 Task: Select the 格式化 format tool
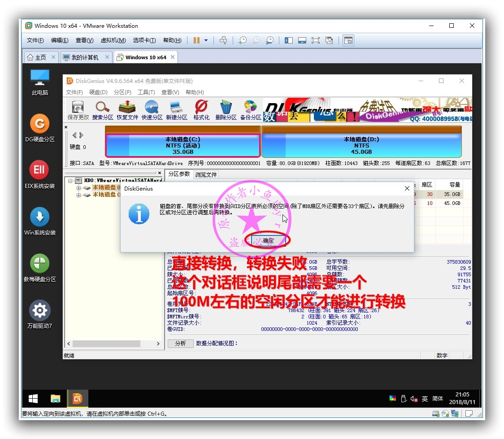tap(201, 109)
